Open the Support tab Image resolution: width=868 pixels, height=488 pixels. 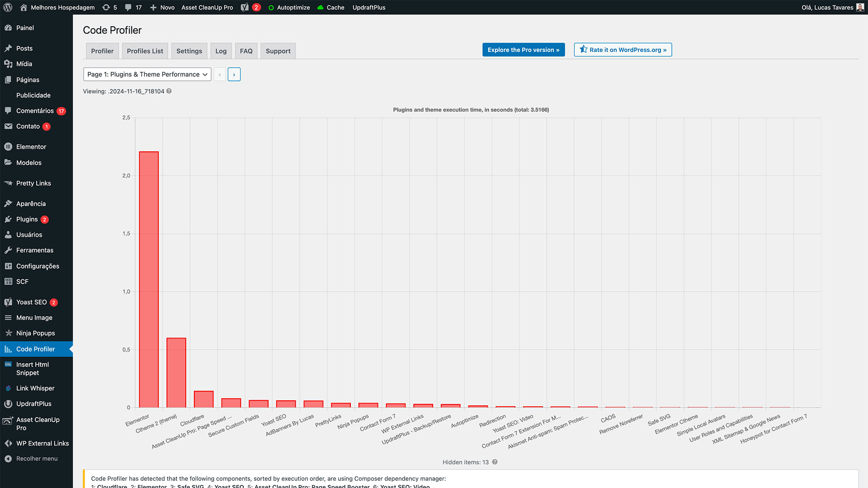[278, 51]
